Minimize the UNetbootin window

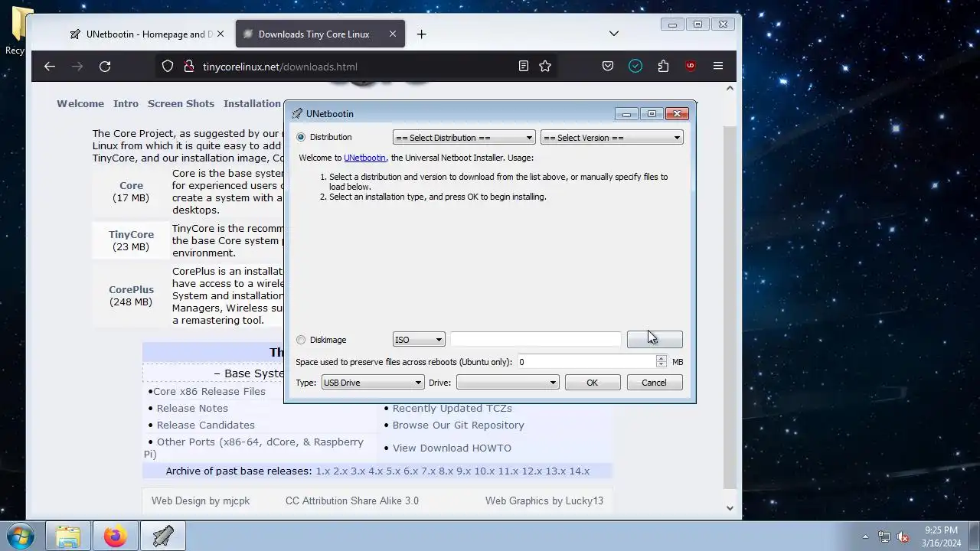626,114
